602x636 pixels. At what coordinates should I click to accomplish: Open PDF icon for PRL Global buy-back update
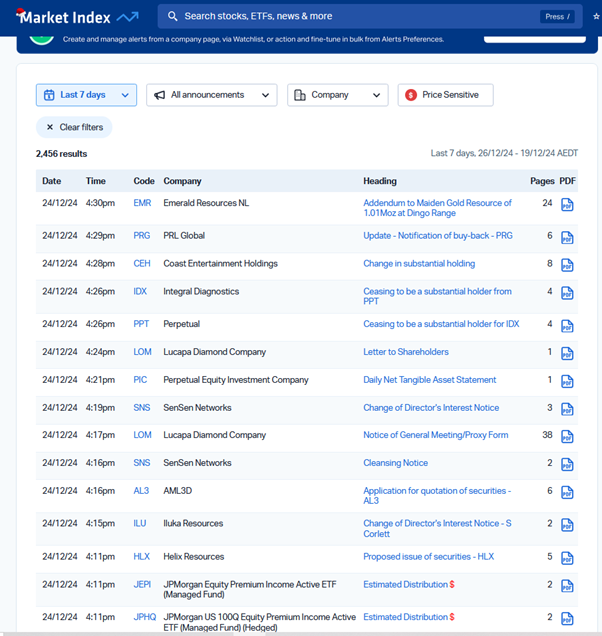[567, 238]
